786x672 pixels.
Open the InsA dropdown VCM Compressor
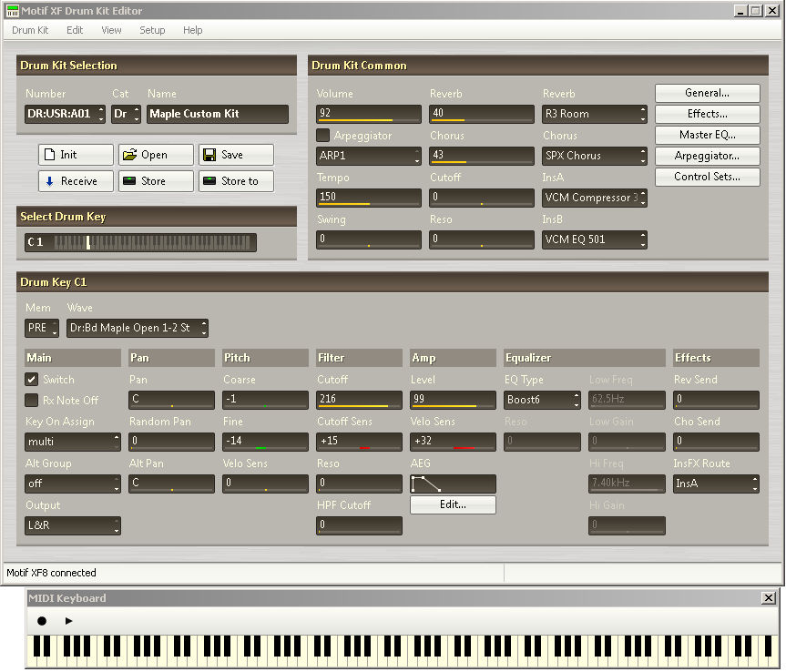coord(595,198)
